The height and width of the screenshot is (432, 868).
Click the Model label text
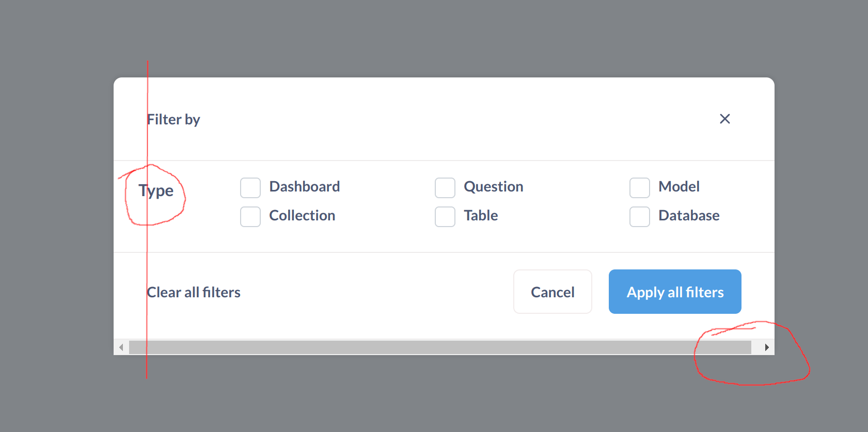coord(678,186)
